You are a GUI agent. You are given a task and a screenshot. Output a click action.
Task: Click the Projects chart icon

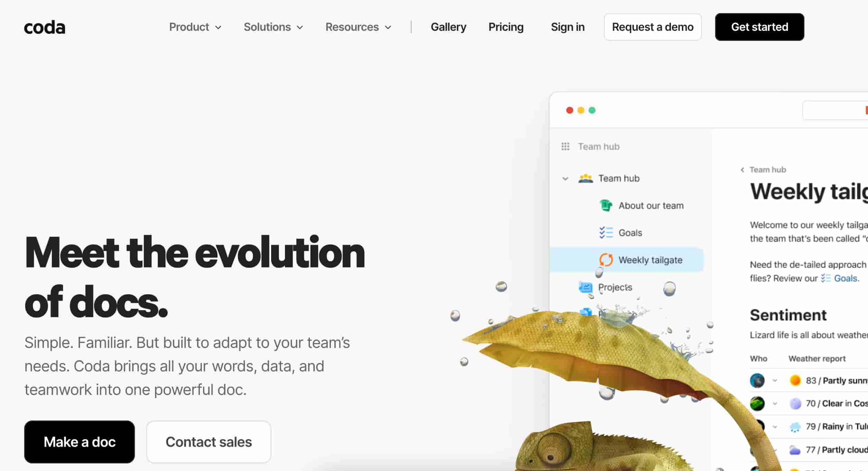(585, 287)
